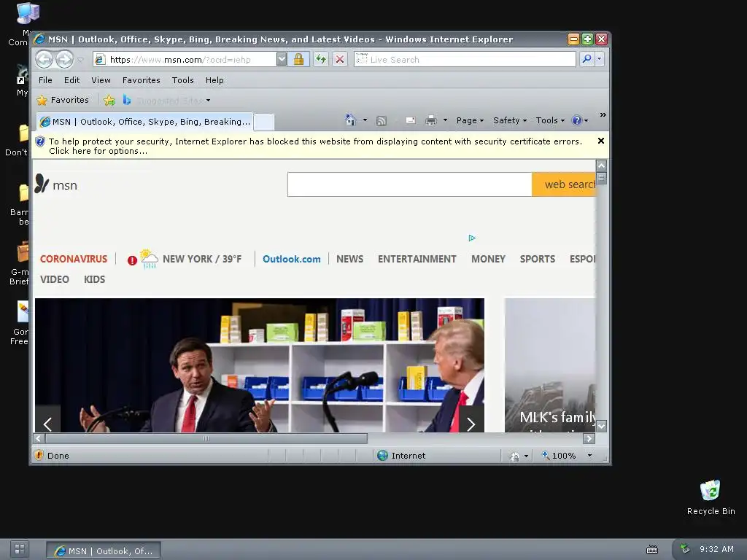The width and height of the screenshot is (747, 560).
Task: Click the Read Mail envelope icon
Action: (410, 120)
